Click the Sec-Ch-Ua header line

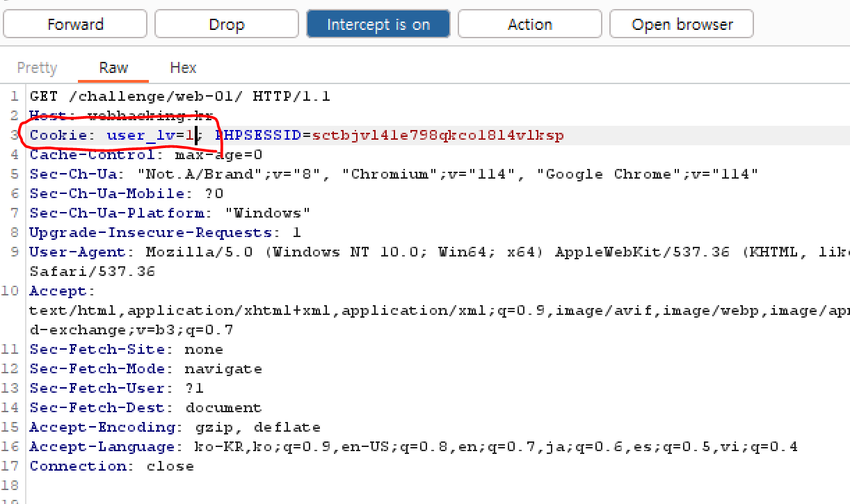[394, 174]
